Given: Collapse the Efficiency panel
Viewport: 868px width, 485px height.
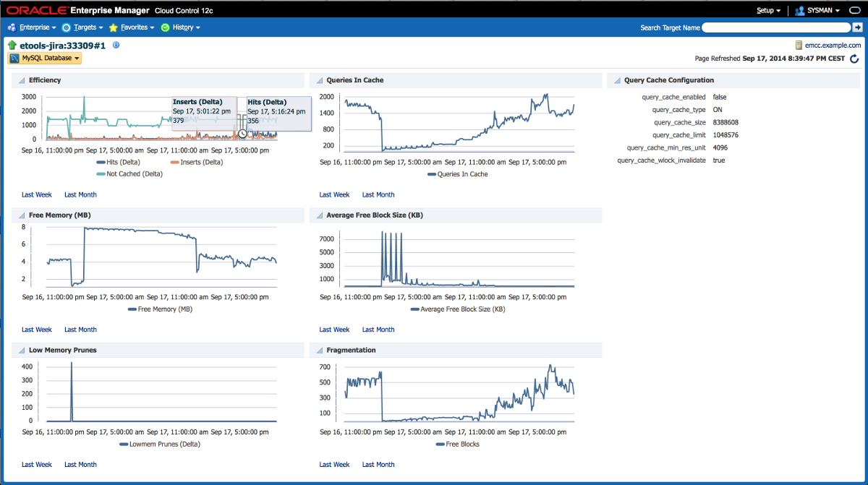Looking at the screenshot, I should coord(21,80).
